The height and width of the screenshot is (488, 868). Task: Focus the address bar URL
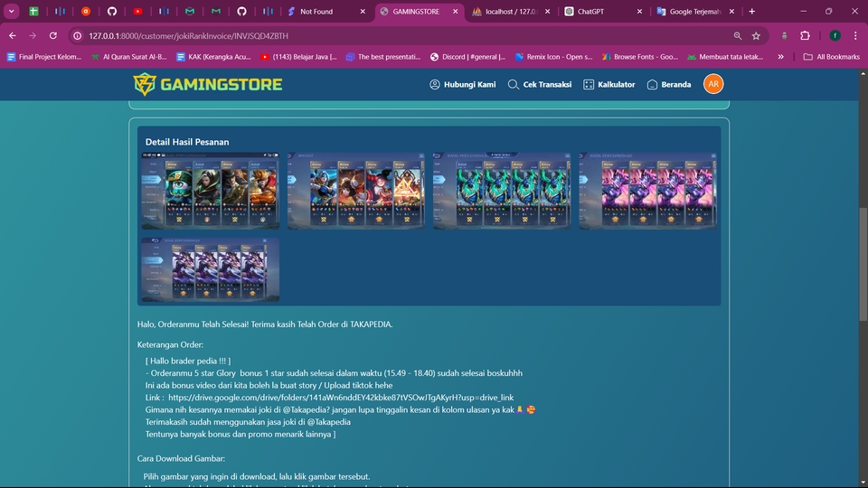[188, 35]
